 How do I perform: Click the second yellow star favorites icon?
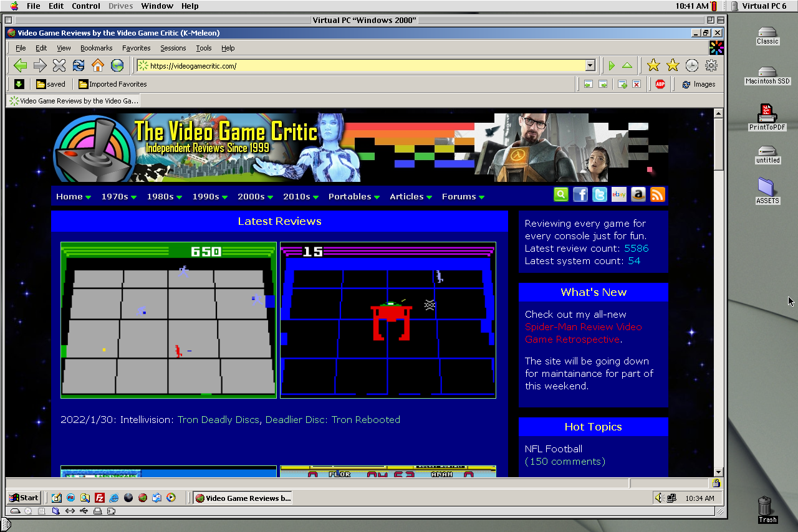[673, 65]
